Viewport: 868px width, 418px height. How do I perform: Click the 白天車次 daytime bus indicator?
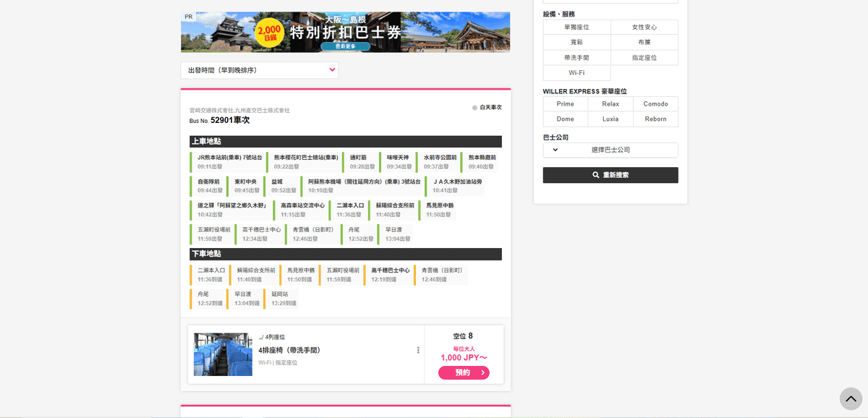click(x=487, y=107)
